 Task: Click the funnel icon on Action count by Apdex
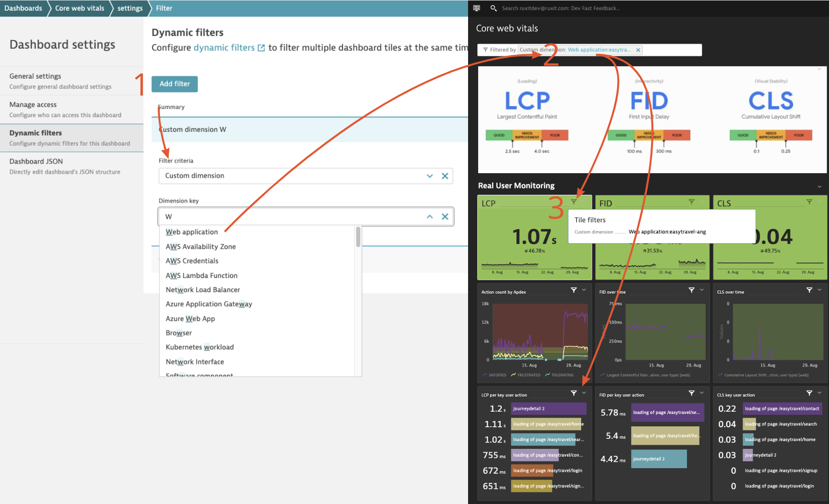point(573,290)
